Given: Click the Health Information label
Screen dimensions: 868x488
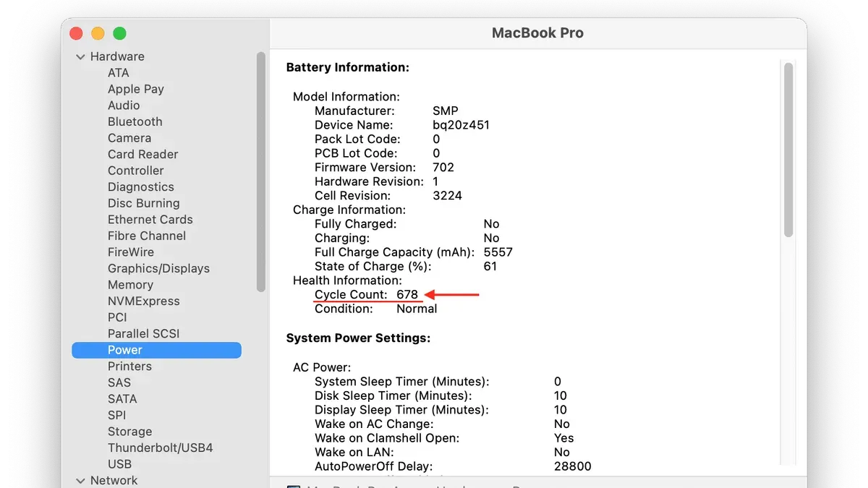Looking at the screenshot, I should pos(347,281).
